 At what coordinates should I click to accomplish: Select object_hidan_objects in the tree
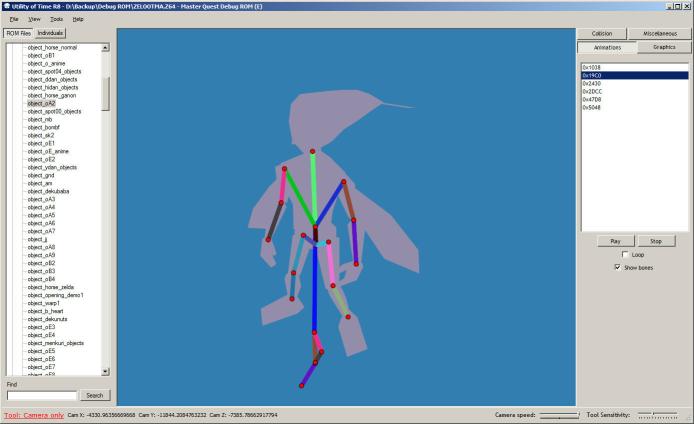pos(53,87)
